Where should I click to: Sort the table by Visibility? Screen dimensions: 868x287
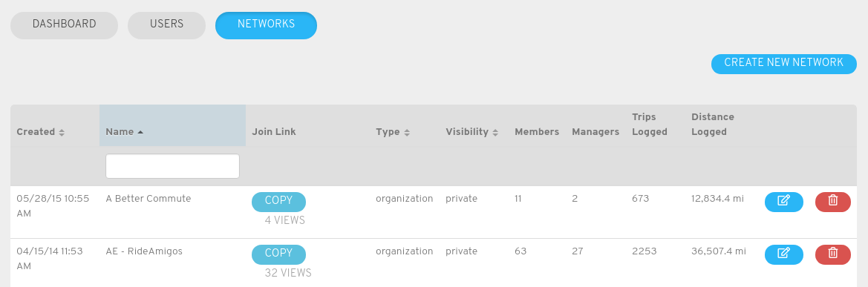472,132
